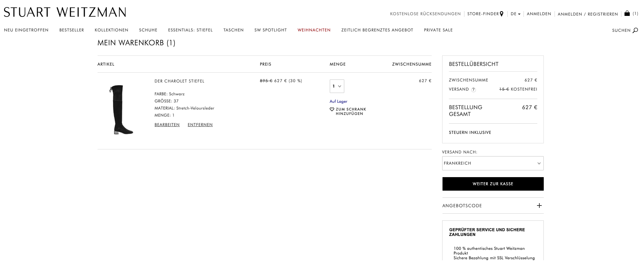Click Store-Finder link
Screen dimensions: 644x264
[483, 14]
